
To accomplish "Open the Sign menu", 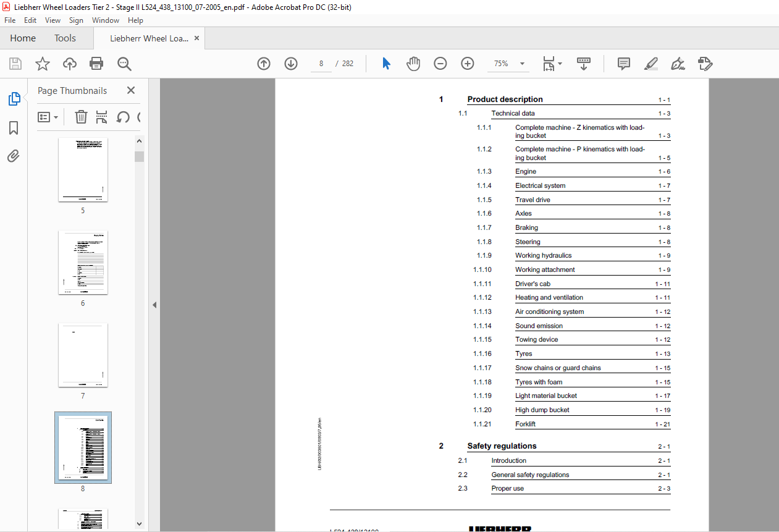I will (x=76, y=20).
